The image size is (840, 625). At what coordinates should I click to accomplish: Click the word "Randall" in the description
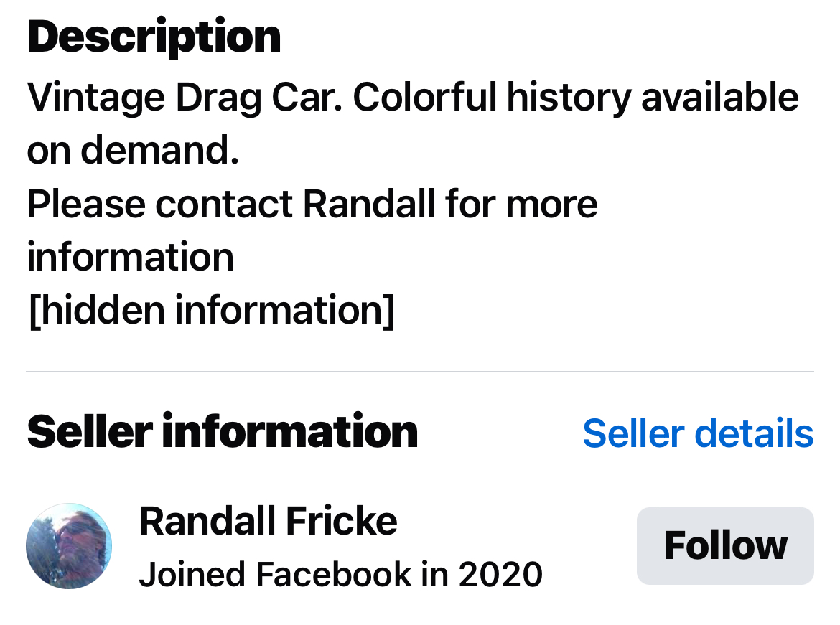point(368,204)
